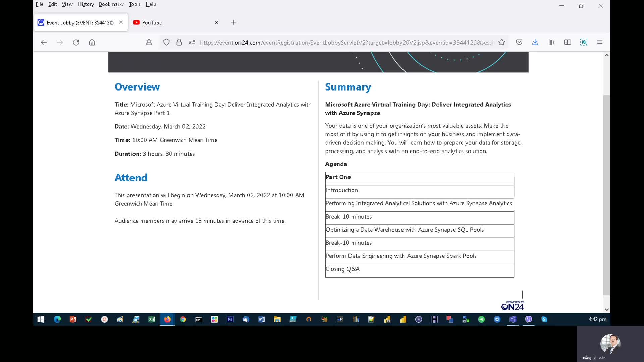This screenshot has height=362, width=644.
Task: Click the 'Introduction' agenda row
Action: (419, 191)
